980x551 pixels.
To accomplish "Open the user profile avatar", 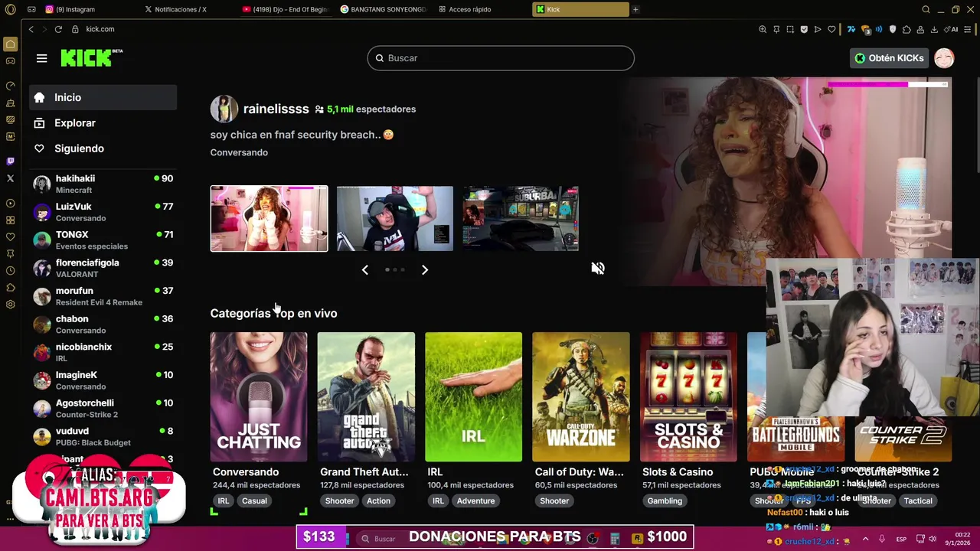I will coord(944,58).
